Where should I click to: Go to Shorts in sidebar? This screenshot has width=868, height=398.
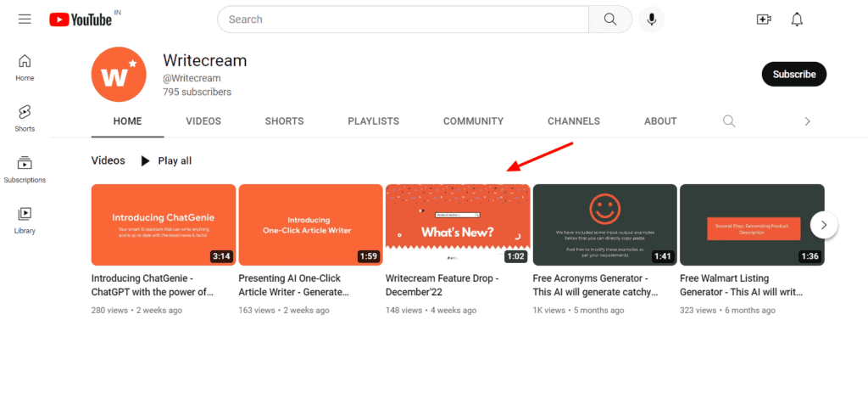(25, 118)
